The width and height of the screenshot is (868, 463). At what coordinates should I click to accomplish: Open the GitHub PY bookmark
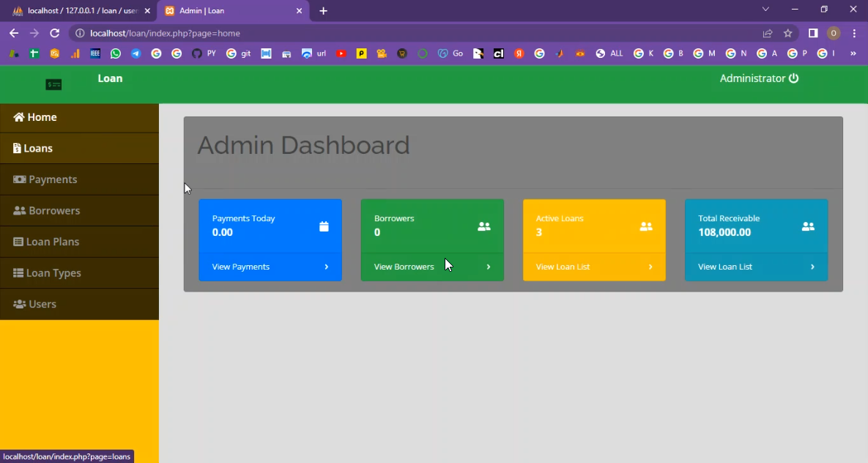(204, 53)
